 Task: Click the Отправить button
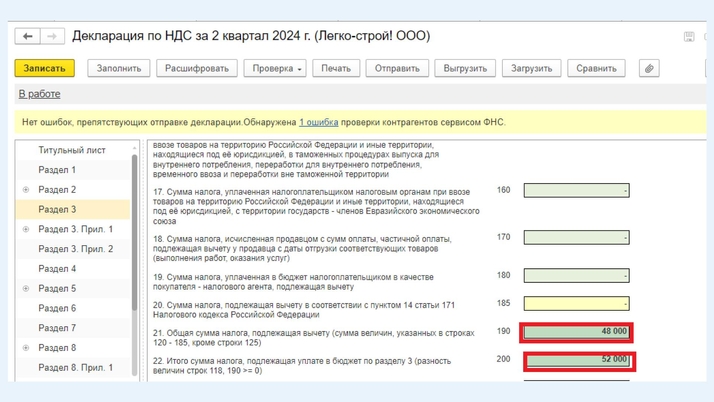pos(397,68)
